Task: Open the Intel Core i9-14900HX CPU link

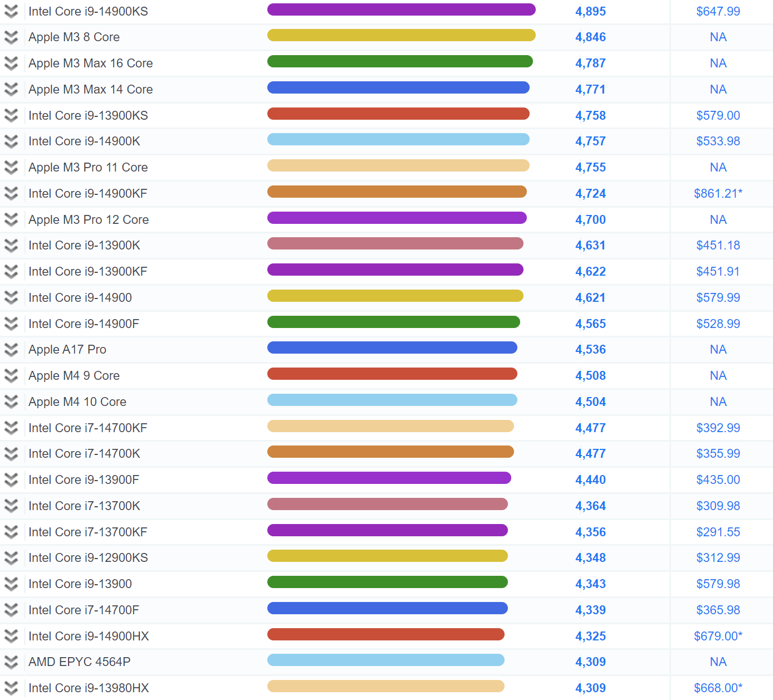Action: point(89,636)
